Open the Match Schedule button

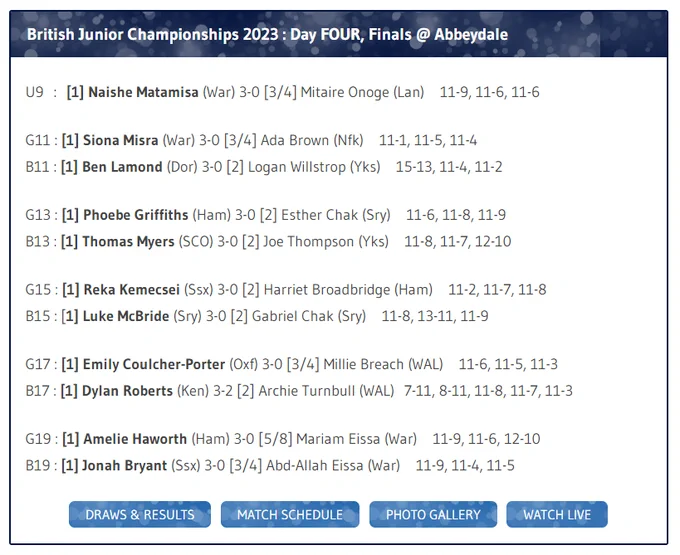tap(290, 515)
